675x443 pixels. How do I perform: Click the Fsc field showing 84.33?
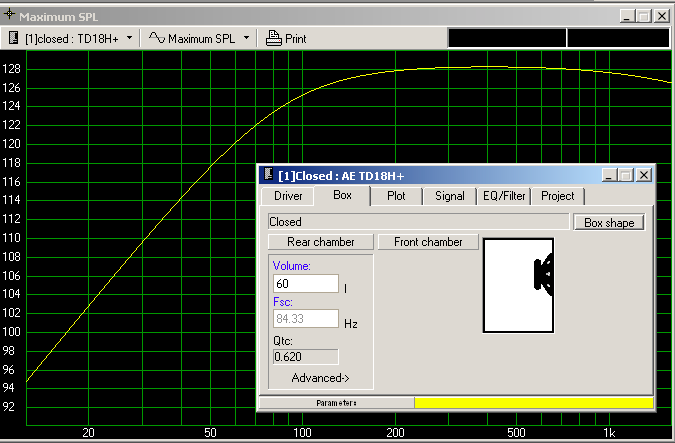click(306, 319)
